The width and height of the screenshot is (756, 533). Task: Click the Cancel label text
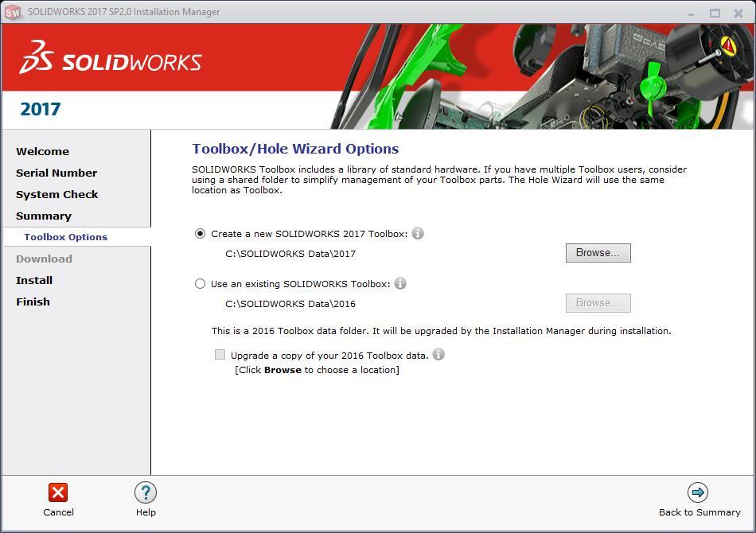[x=58, y=512]
